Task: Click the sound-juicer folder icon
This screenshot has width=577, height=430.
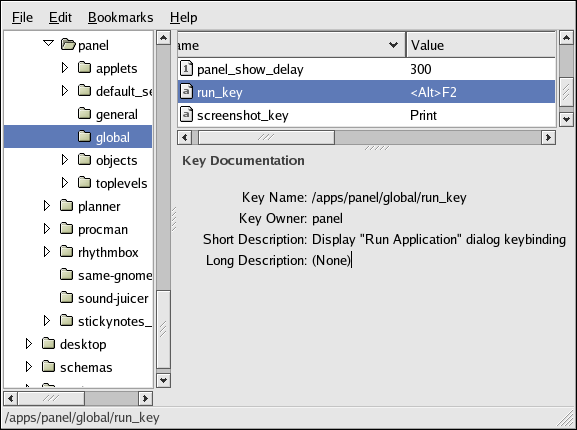Action: (67, 297)
